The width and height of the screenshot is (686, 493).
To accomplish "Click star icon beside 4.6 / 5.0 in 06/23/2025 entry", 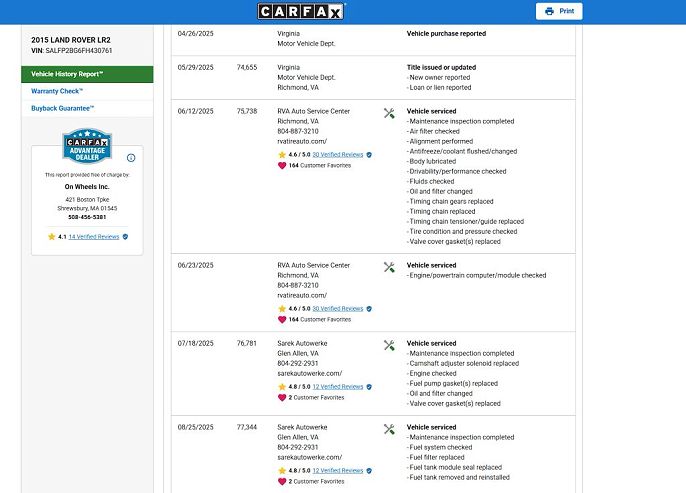I will 282,309.
